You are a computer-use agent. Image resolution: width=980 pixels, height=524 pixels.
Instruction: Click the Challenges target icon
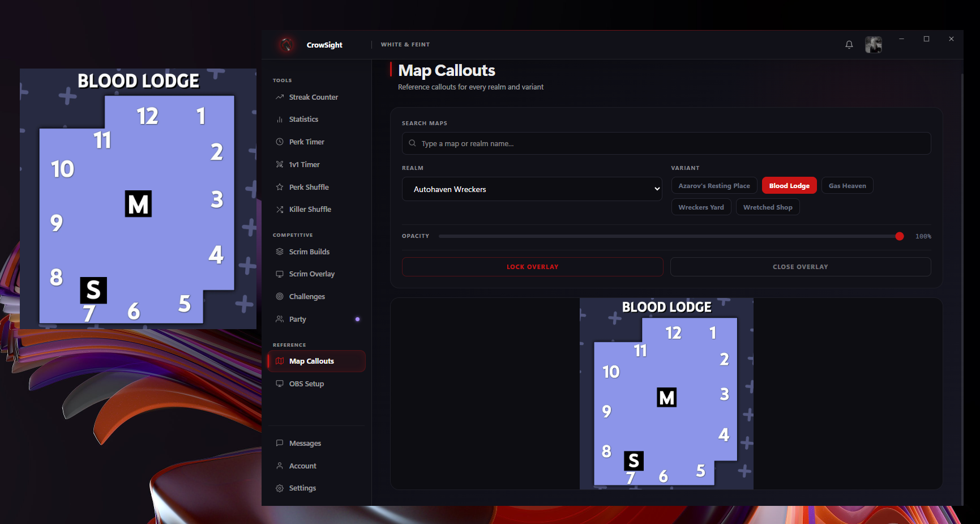point(280,296)
